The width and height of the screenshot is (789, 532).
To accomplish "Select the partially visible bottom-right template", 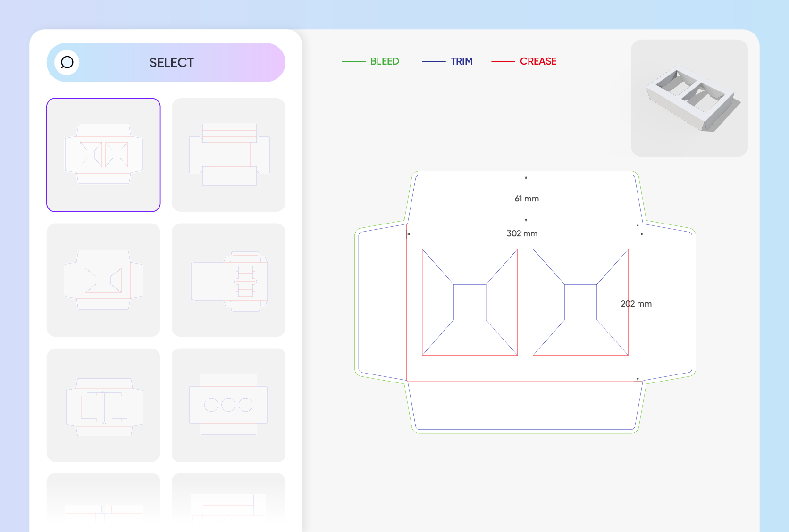I will (229, 502).
